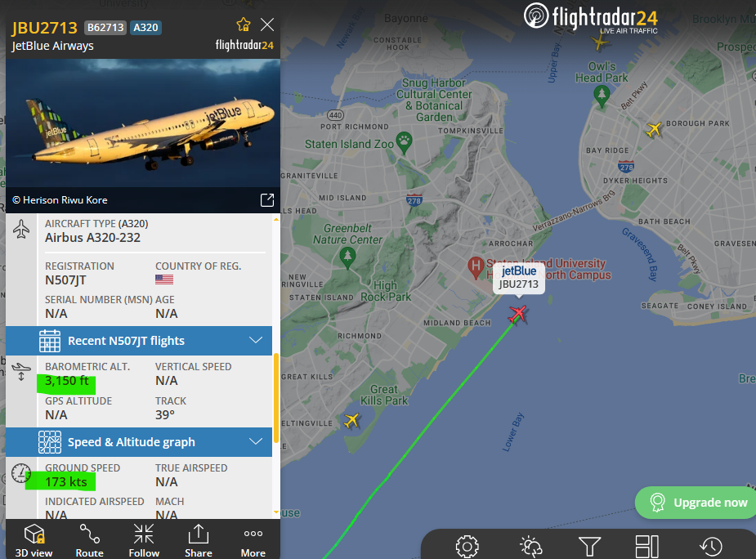Open weather layers icon
The height and width of the screenshot is (559, 756).
click(x=531, y=547)
